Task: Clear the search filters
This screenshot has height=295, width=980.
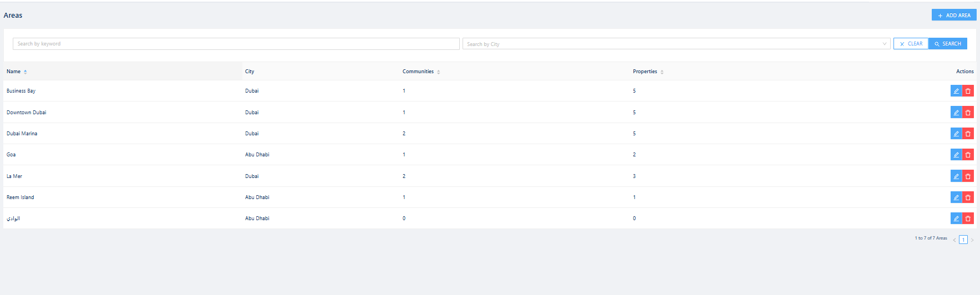Action: (911, 44)
